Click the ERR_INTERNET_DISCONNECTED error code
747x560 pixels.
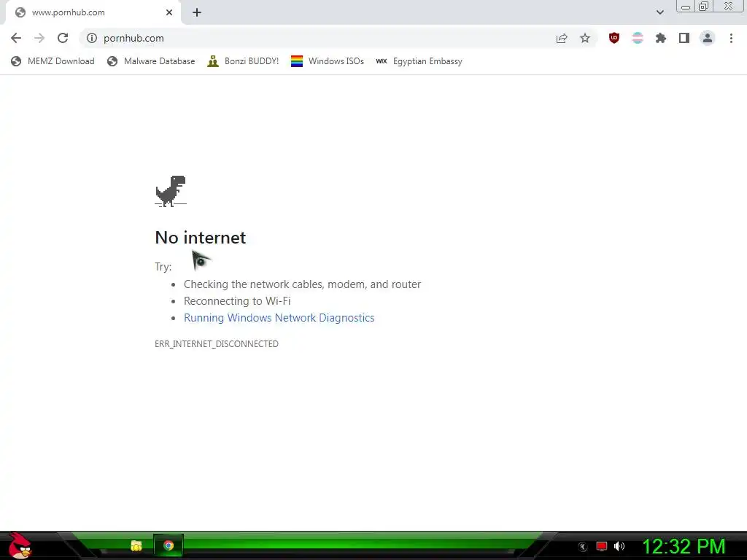click(x=217, y=344)
